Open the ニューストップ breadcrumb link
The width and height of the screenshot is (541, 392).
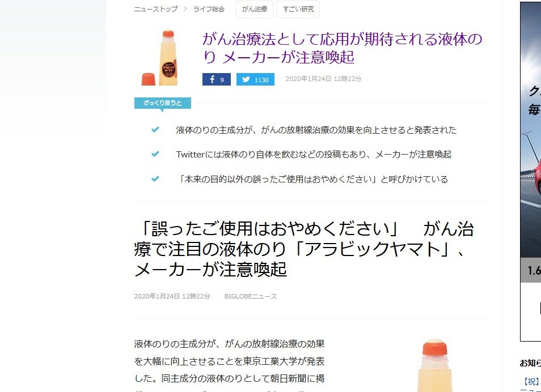click(155, 9)
